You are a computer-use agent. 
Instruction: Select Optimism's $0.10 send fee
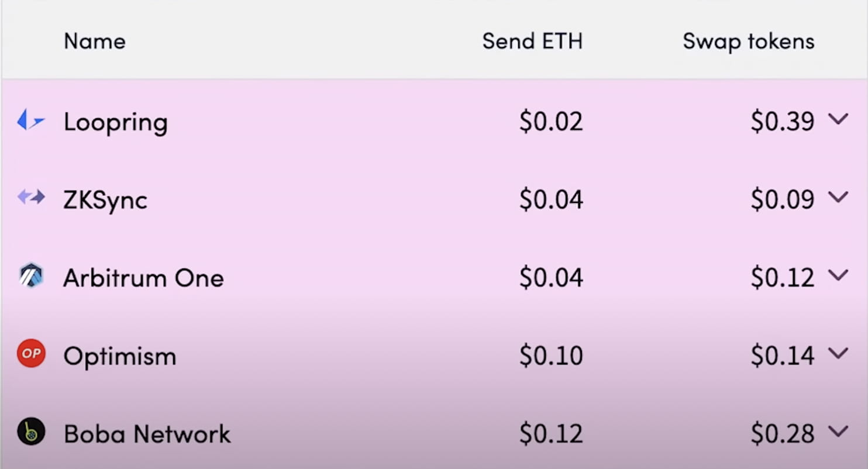point(551,355)
